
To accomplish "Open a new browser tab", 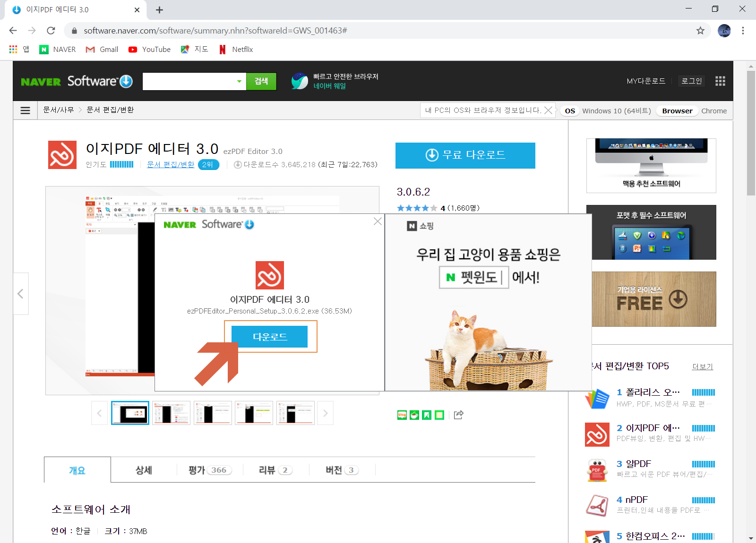I will [x=159, y=10].
